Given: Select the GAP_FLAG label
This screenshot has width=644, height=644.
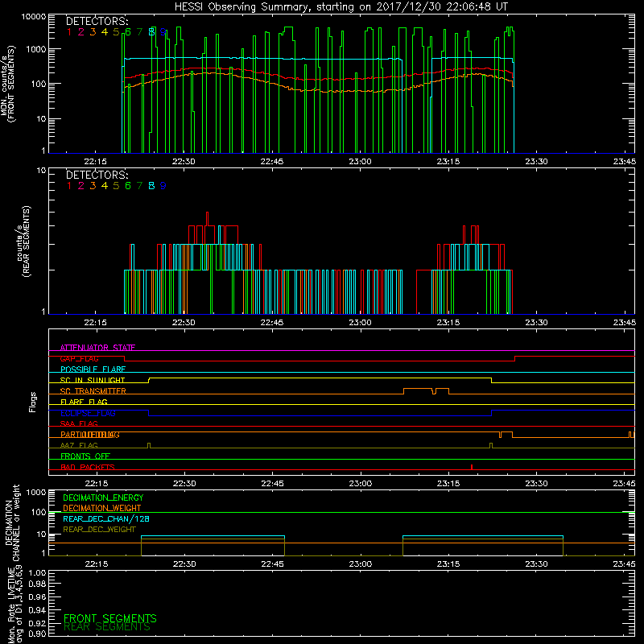Looking at the screenshot, I should pos(79,358).
